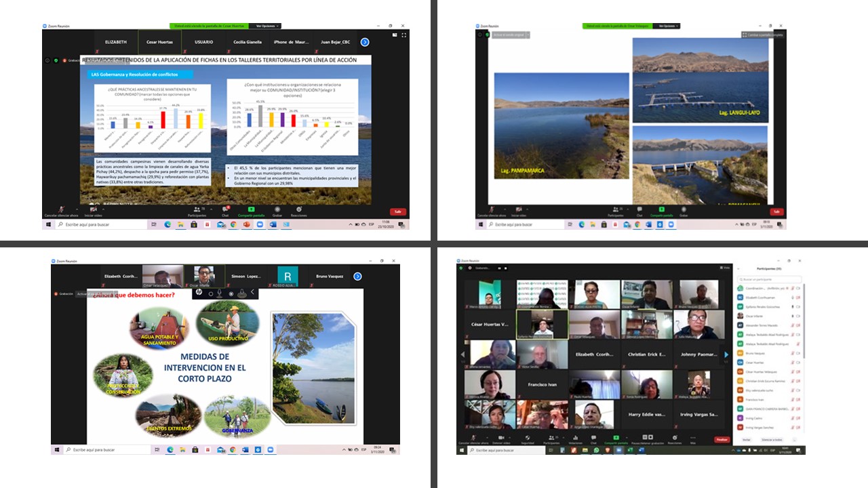The height and width of the screenshot is (488, 868).
Task: Open Participantes in bottom-right Zoom toolbar
Action: pos(551,440)
